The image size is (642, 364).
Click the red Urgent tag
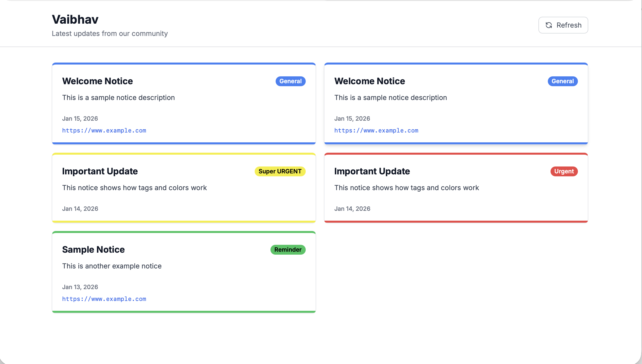click(564, 171)
